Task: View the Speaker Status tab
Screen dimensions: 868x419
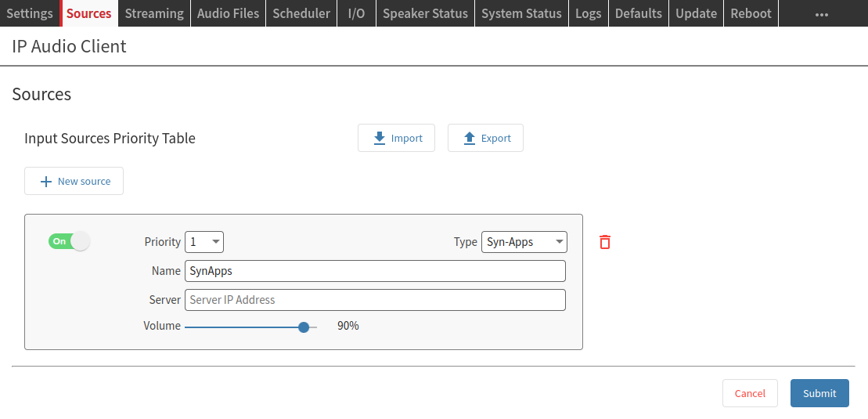Action: pos(425,13)
